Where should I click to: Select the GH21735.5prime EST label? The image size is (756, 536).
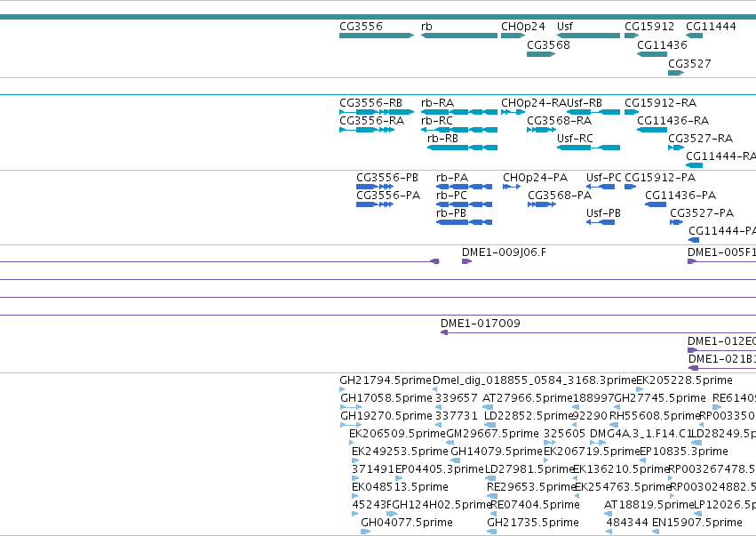pyautogui.click(x=533, y=523)
